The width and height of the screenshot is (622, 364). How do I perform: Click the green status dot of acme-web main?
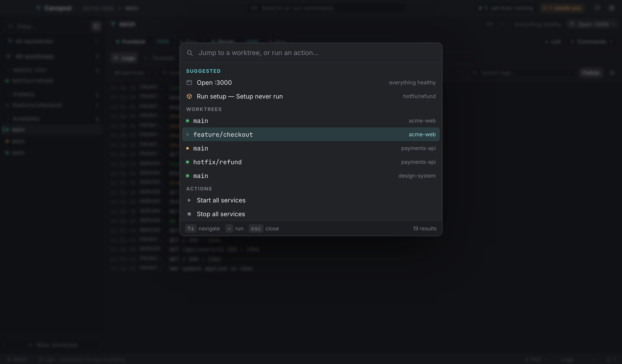coord(187,121)
